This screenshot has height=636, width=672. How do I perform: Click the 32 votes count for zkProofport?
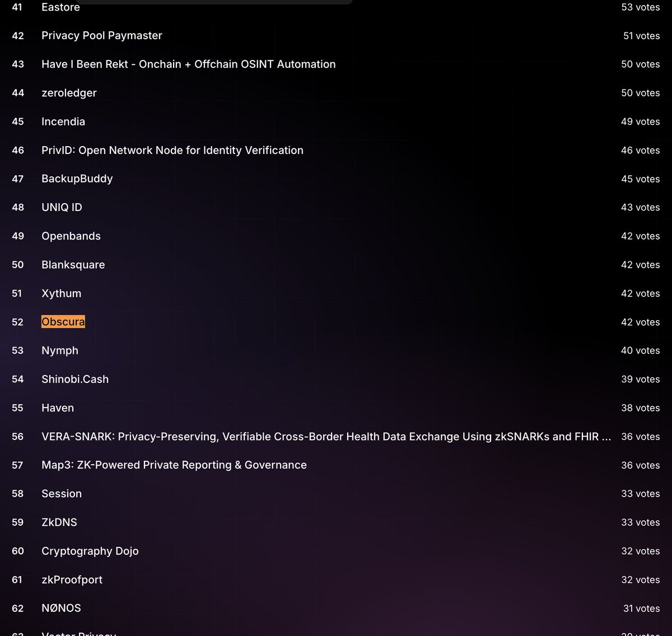(641, 580)
